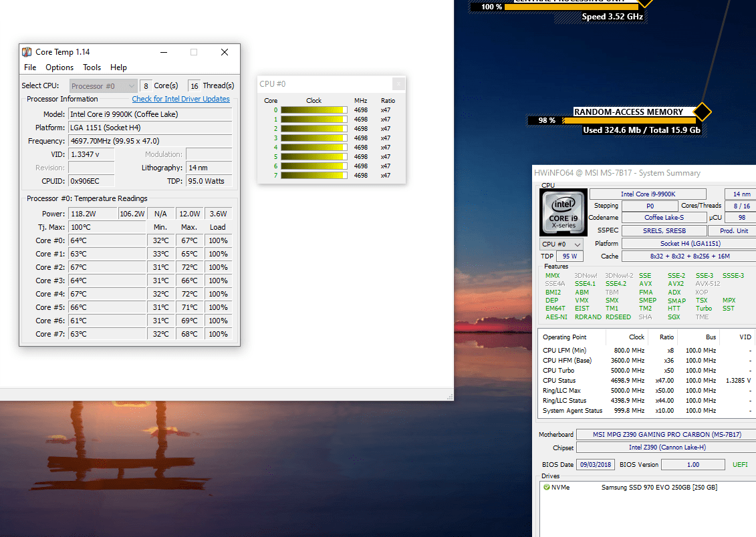Click the Core Temp app icon
Viewport: 756px width, 537px height.
click(27, 52)
